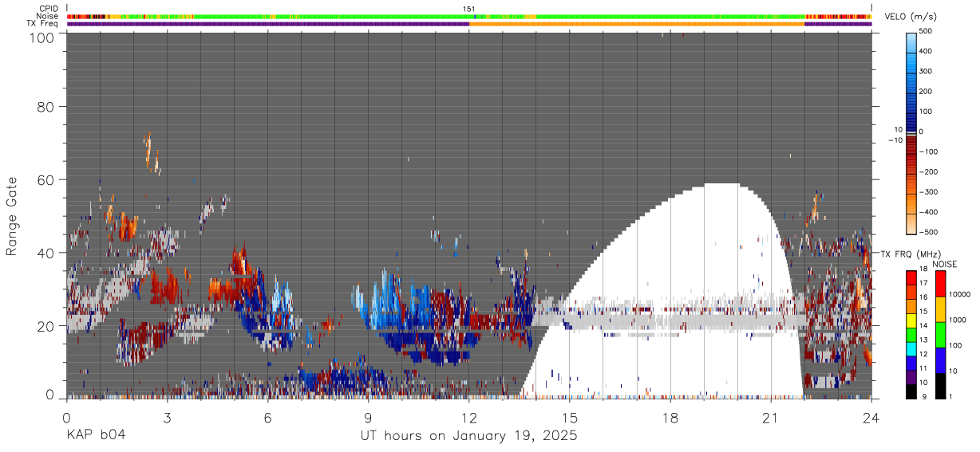980x452 pixels.
Task: Click the 24 tick on UT hours axis
Action: pos(871,417)
